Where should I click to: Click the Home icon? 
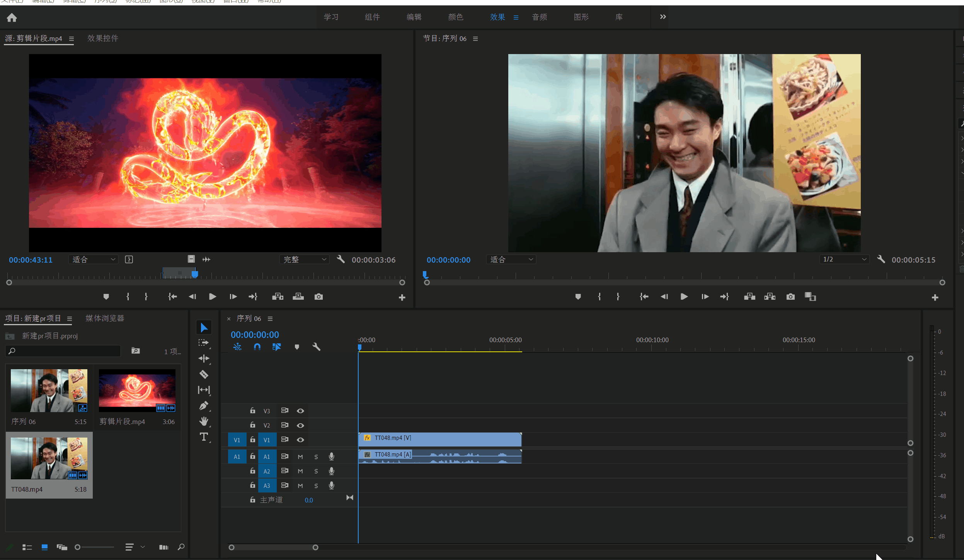[12, 17]
